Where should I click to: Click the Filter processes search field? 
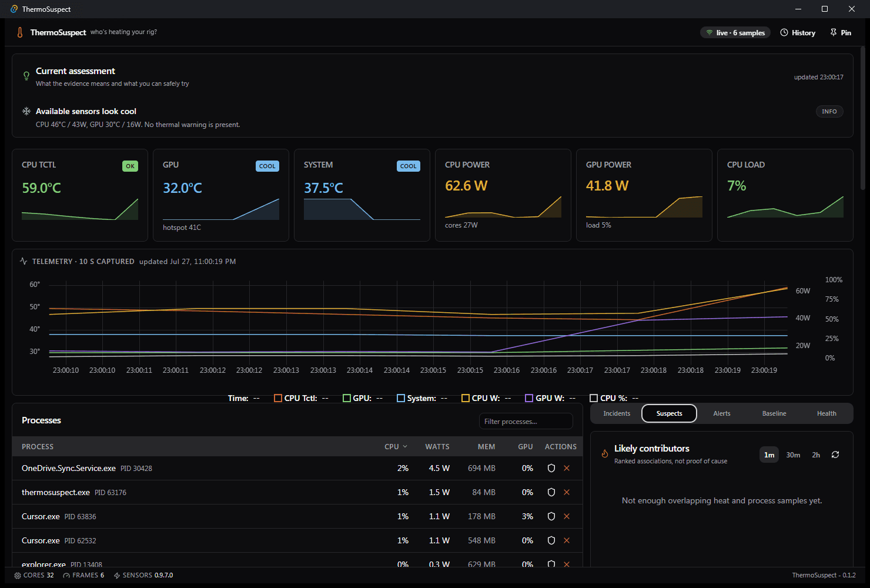526,421
